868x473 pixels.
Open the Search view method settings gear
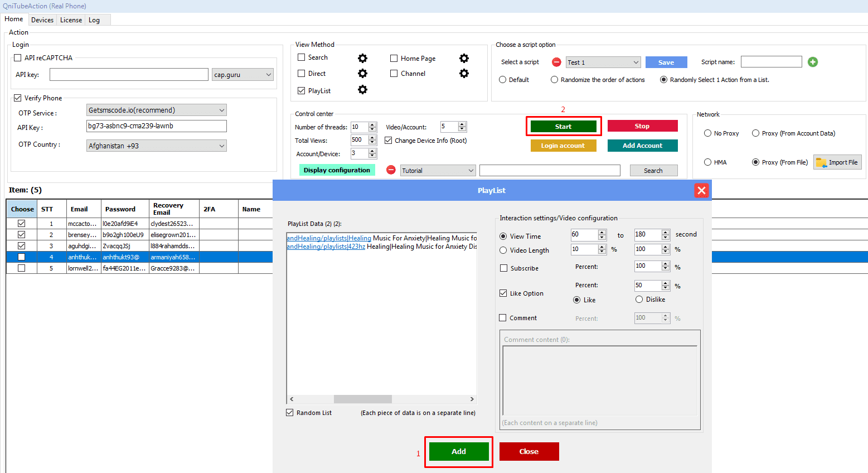(x=362, y=58)
